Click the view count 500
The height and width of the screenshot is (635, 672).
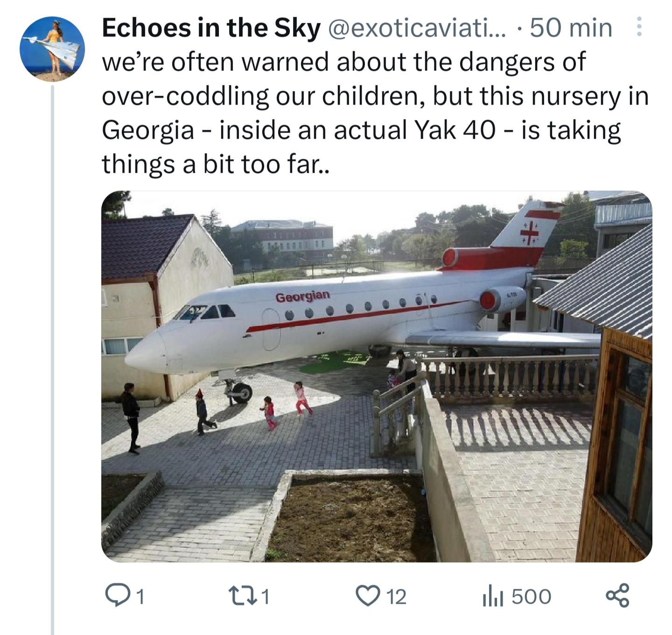click(x=531, y=597)
